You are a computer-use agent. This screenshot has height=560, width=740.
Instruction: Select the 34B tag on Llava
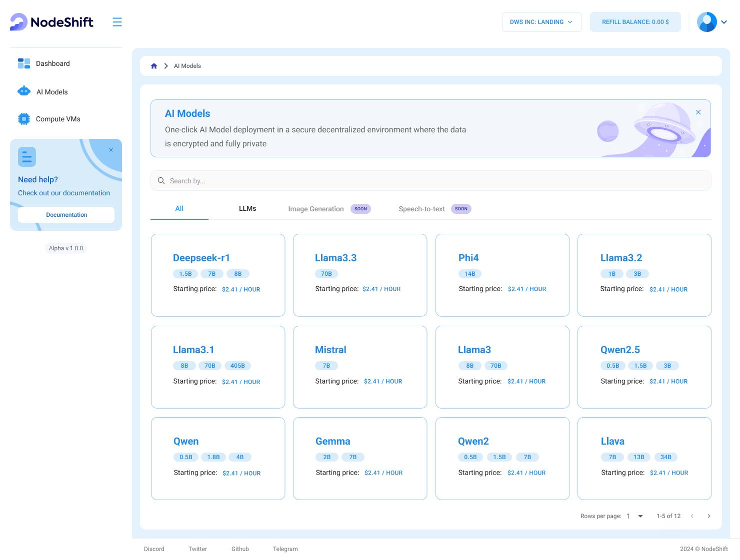[x=666, y=457]
